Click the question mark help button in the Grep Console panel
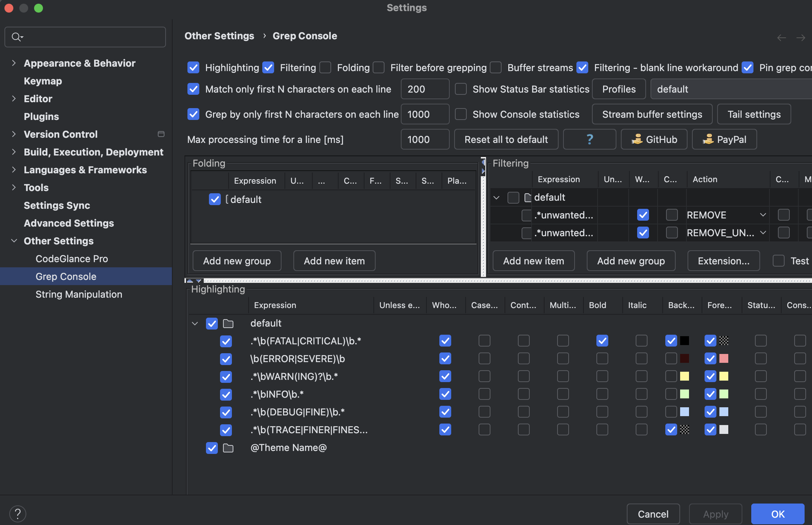Viewport: 812px width, 525px height. point(589,140)
